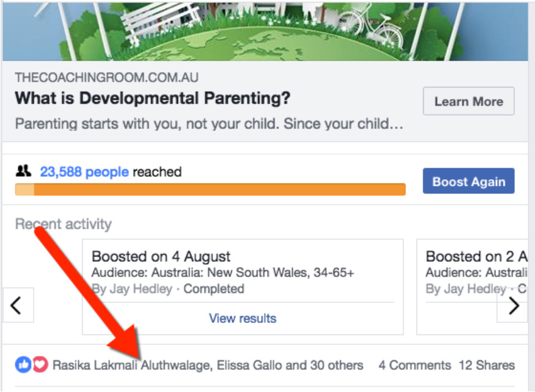This screenshot has width=535, height=392.
Task: Open the What is Developmental Parenting? headline
Action: click(x=152, y=98)
